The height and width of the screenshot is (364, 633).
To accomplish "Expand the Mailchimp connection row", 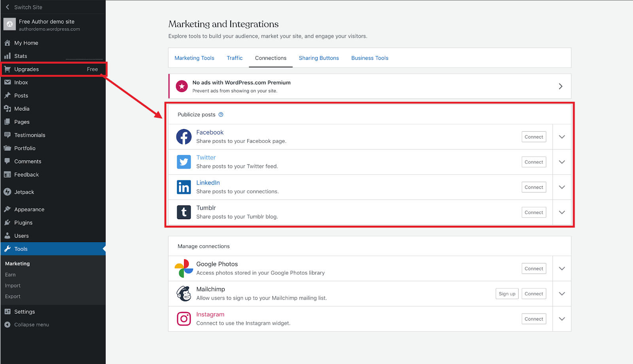I will coord(562,294).
